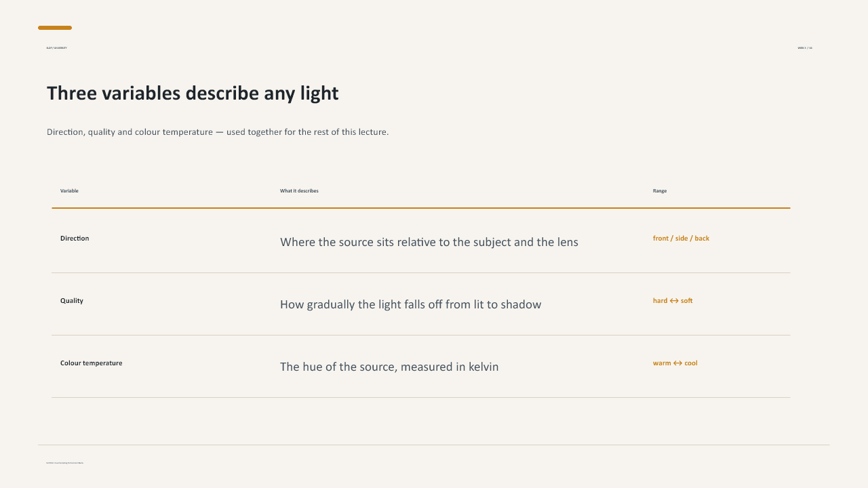The height and width of the screenshot is (488, 868).
Task: Select the 'front / side / back' range
Action: tap(681, 239)
